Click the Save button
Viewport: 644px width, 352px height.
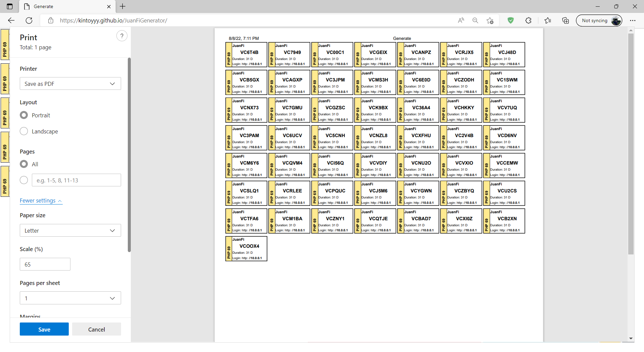[x=44, y=329]
